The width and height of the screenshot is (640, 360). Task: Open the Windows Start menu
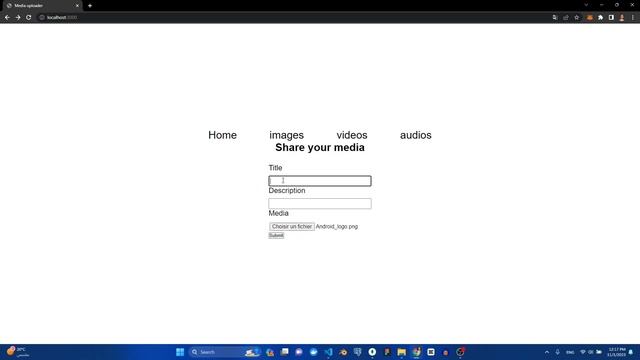point(180,352)
